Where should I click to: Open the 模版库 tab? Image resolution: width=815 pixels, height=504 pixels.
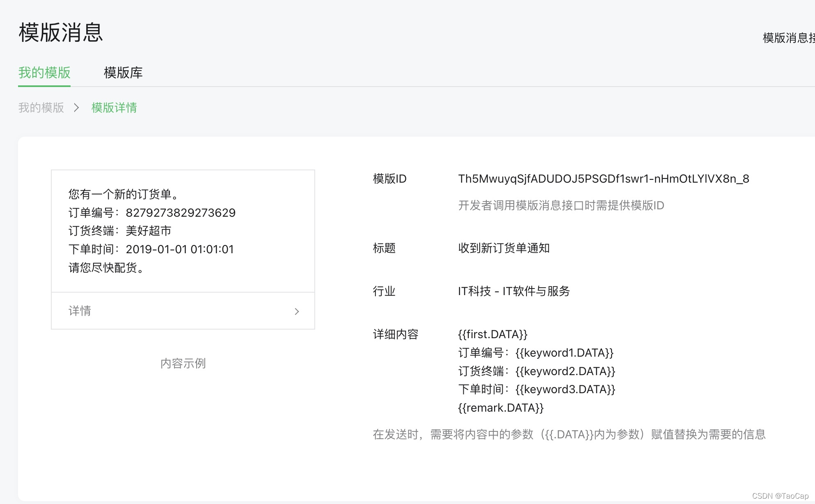[x=123, y=73]
